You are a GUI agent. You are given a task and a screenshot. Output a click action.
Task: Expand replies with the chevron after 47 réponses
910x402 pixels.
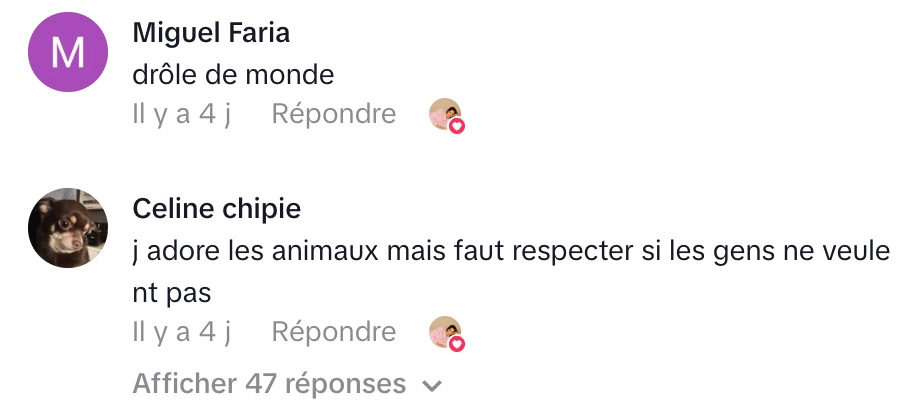pyautogui.click(x=432, y=385)
